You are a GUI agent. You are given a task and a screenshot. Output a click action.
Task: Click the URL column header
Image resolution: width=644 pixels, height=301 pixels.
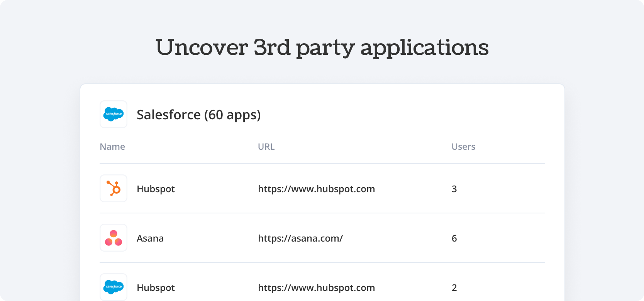266,147
